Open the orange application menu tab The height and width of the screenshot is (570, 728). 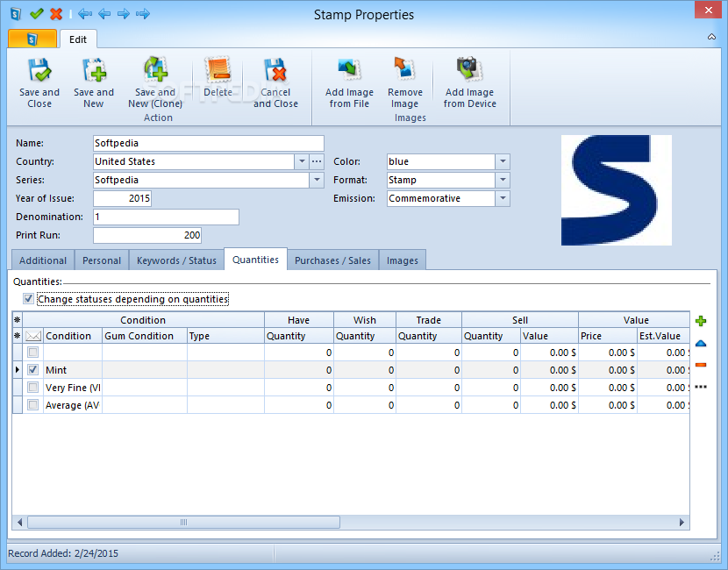(x=32, y=39)
